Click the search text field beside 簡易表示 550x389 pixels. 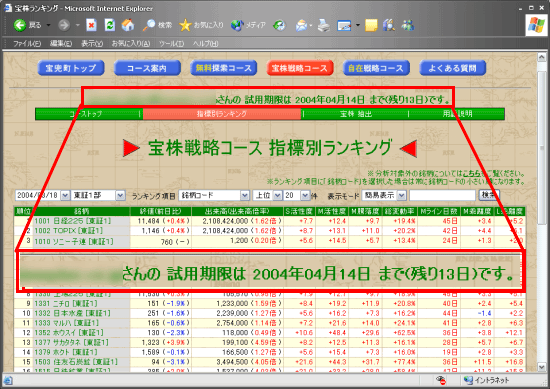coord(442,195)
